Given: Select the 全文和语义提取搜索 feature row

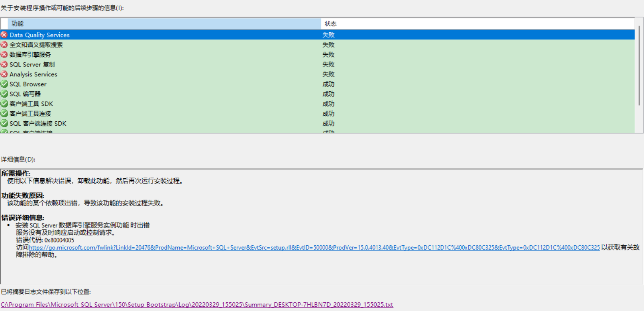Looking at the screenshot, I should pos(318,44).
